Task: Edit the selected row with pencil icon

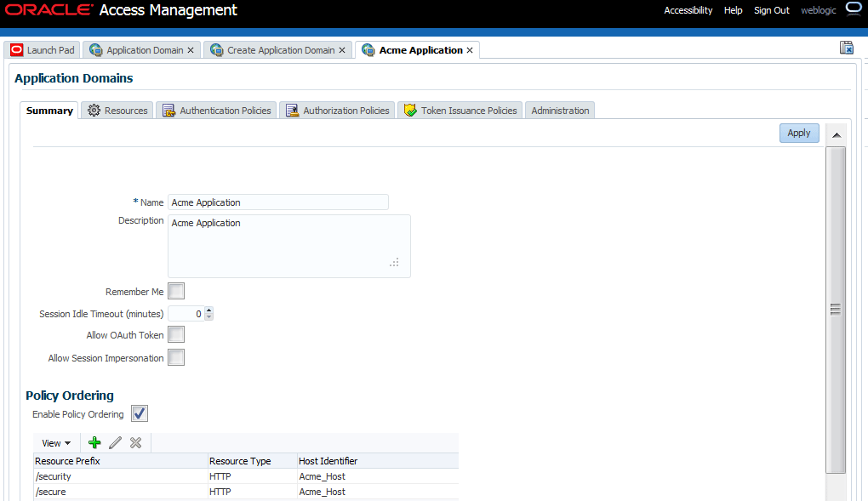Action: pos(115,443)
